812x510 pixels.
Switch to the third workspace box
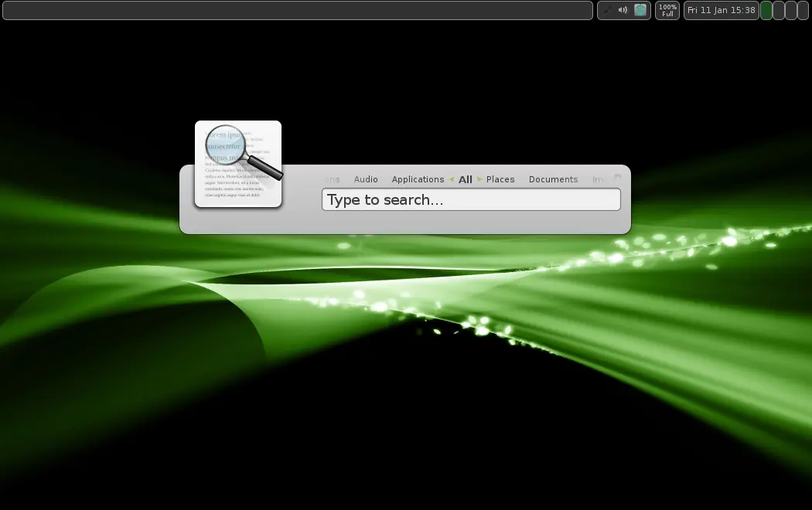[791, 10]
